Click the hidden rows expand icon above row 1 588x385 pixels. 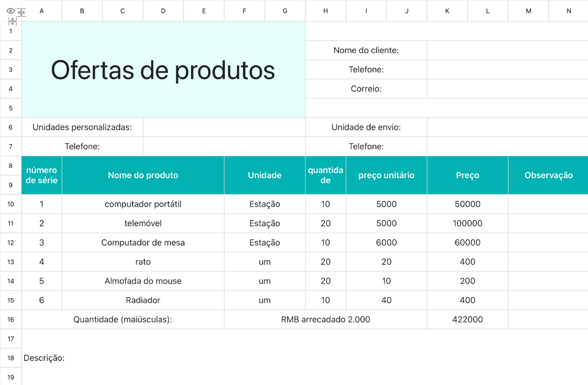click(x=12, y=21)
